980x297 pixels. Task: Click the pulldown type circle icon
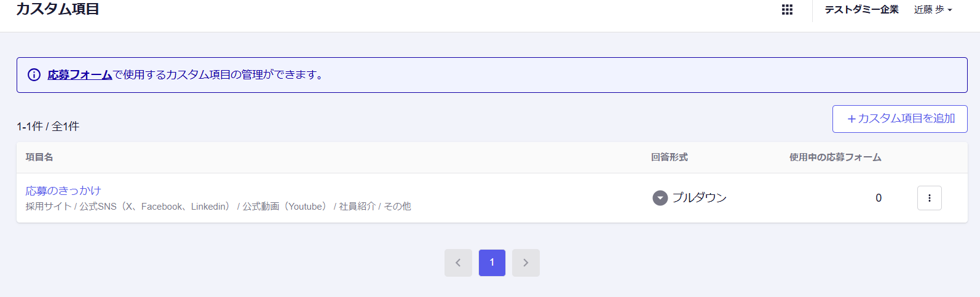click(660, 198)
